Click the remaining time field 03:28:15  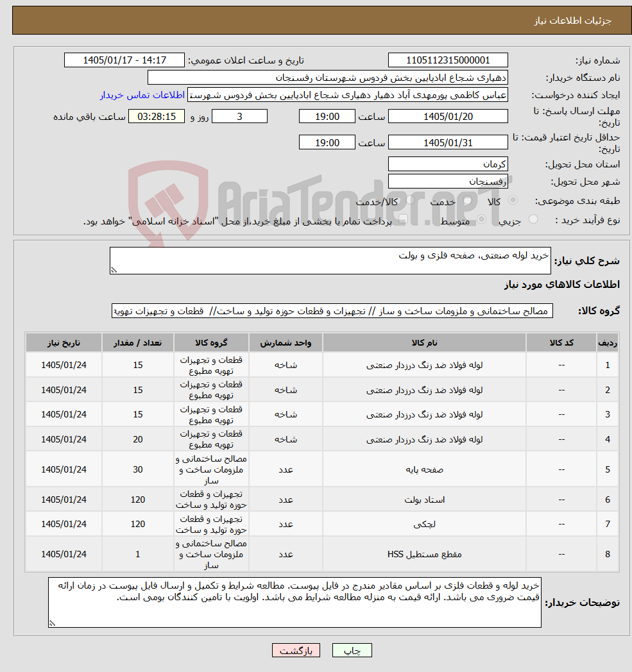(157, 117)
